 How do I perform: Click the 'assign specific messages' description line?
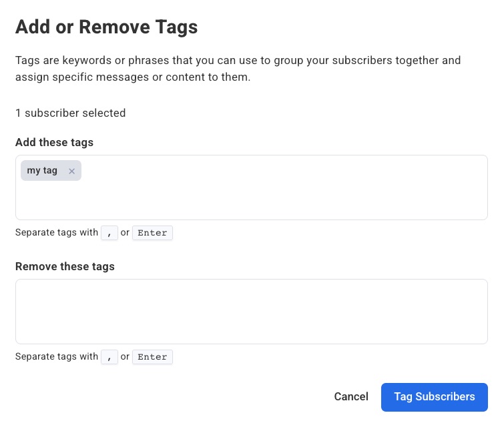pyautogui.click(x=132, y=77)
